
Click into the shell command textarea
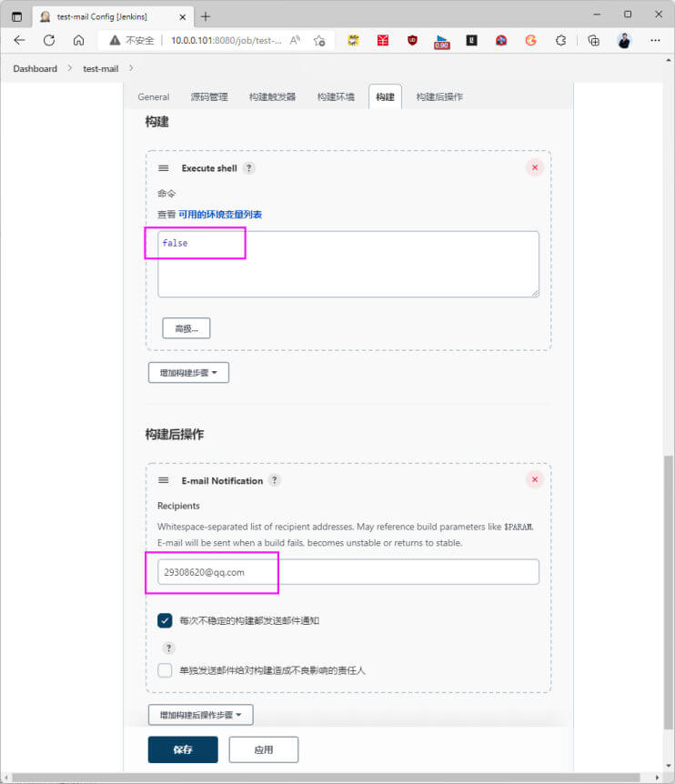pyautogui.click(x=348, y=264)
